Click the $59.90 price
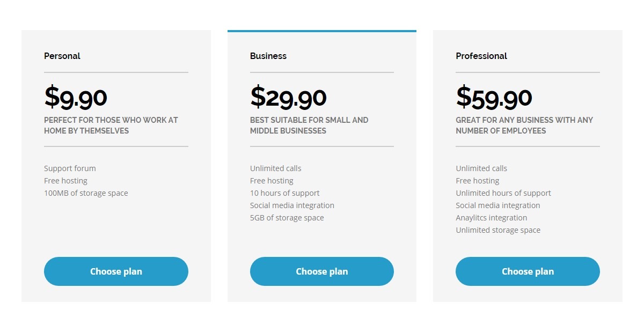The image size is (644, 332). [x=494, y=97]
